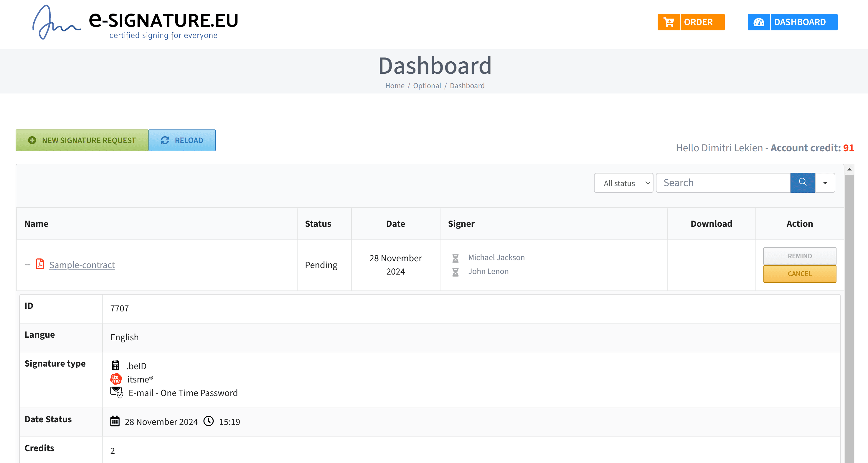
Task: Collapse the Sample-contract row details
Action: (28, 265)
